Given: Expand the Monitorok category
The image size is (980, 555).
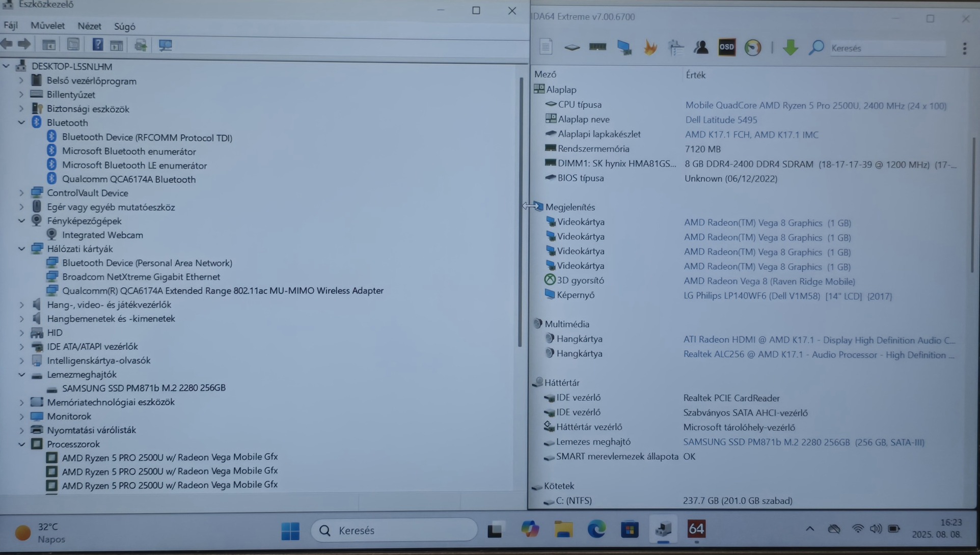Looking at the screenshot, I should (x=21, y=417).
